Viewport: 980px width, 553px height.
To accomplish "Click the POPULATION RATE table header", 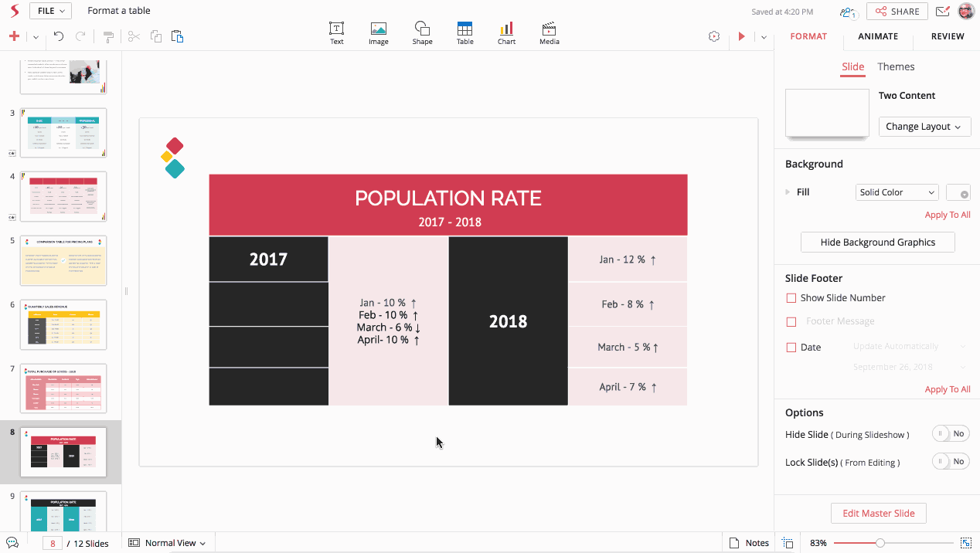I will point(448,205).
